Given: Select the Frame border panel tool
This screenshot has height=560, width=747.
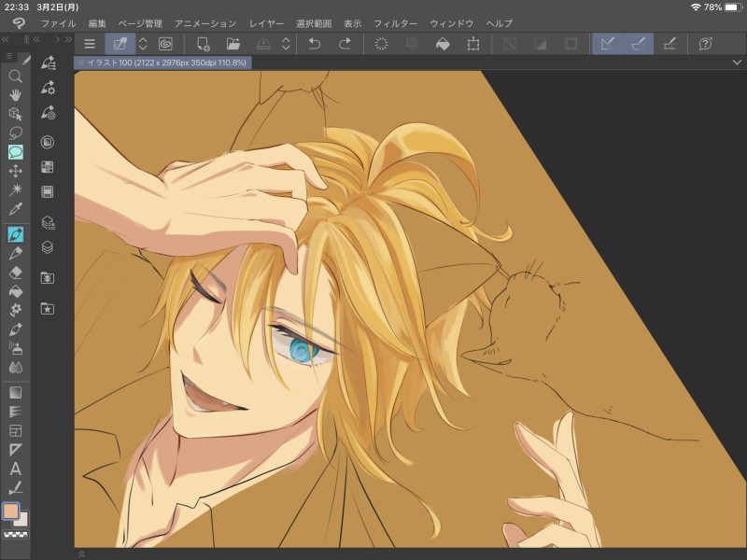Looking at the screenshot, I should [15, 431].
